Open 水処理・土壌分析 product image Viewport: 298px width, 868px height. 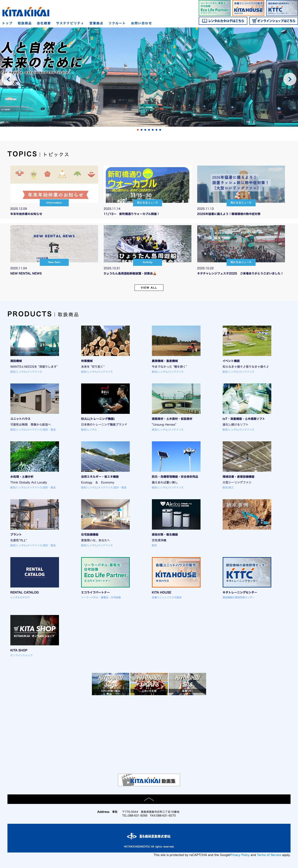(x=34, y=457)
